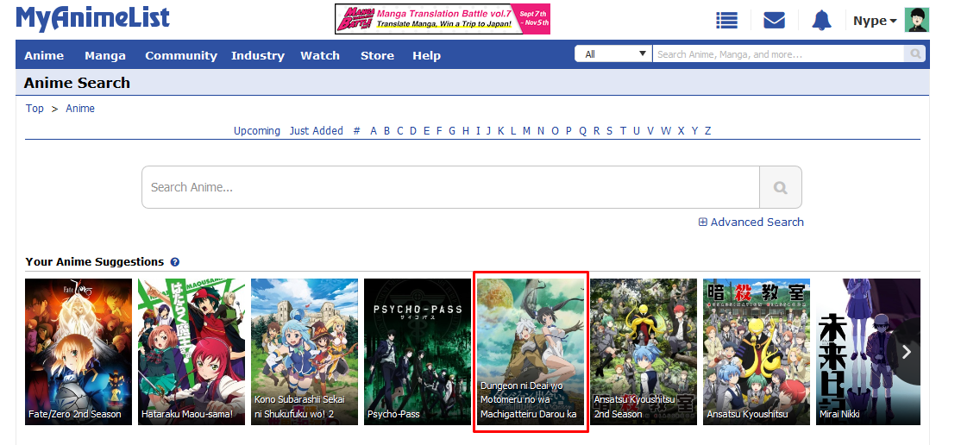Browse anime starting with letter Z
This screenshot has width=980, height=445.
pos(707,130)
